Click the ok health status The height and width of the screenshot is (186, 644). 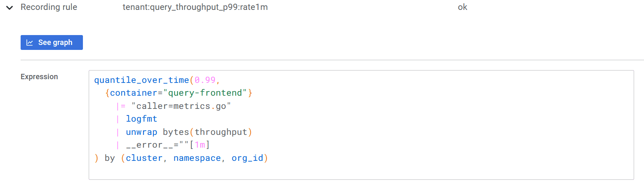[462, 7]
